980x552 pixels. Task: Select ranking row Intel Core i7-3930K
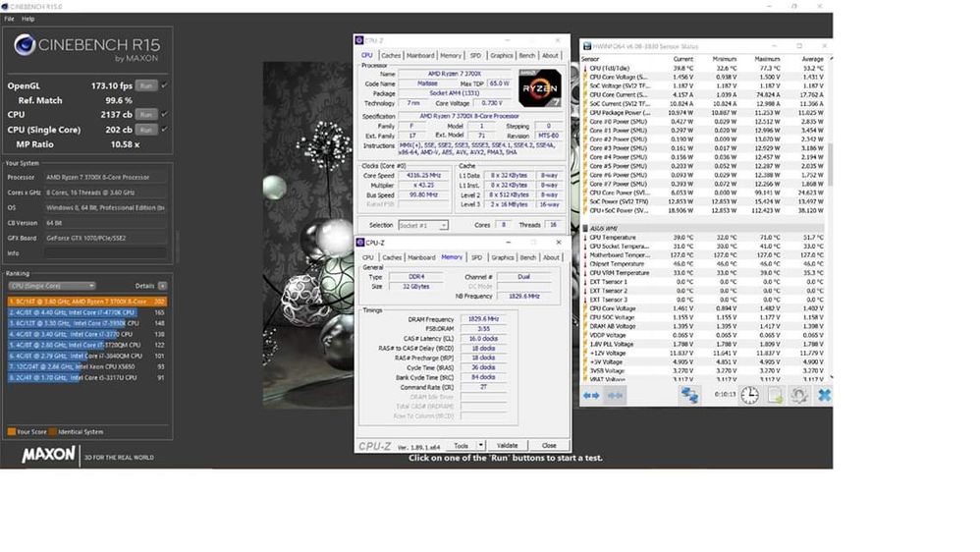point(86,323)
